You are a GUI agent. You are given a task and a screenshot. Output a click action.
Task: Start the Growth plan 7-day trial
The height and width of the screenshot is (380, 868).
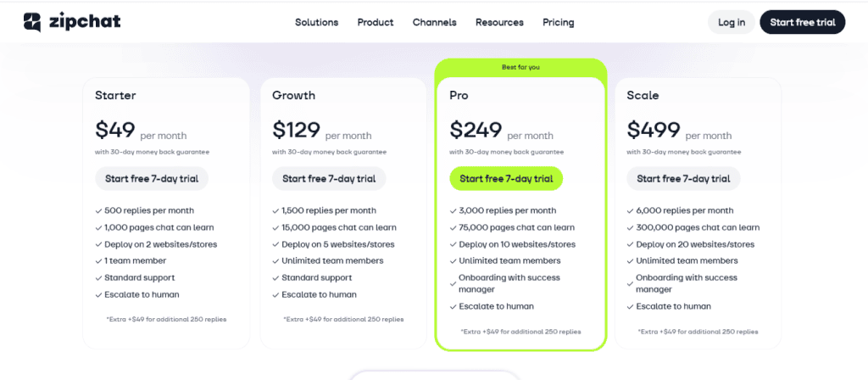[x=329, y=179]
